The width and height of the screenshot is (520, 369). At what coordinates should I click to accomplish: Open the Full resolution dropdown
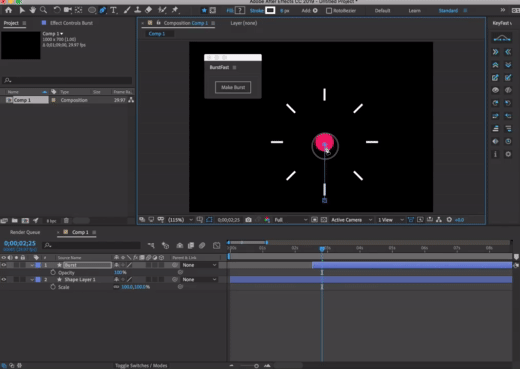(x=290, y=220)
